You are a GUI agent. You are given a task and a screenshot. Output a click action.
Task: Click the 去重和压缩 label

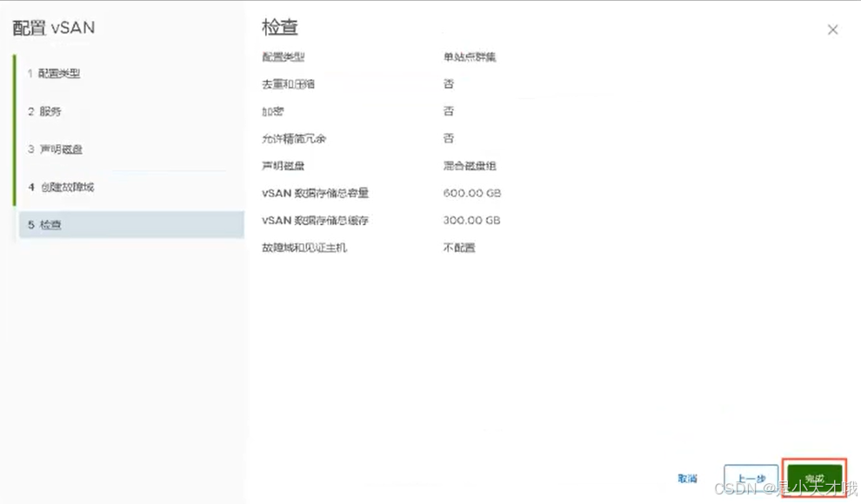point(288,84)
